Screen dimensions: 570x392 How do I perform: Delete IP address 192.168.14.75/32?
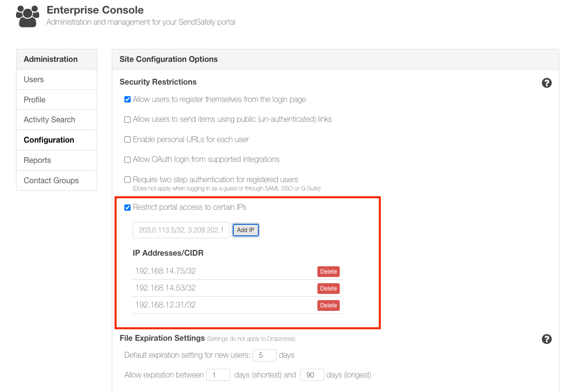point(328,271)
